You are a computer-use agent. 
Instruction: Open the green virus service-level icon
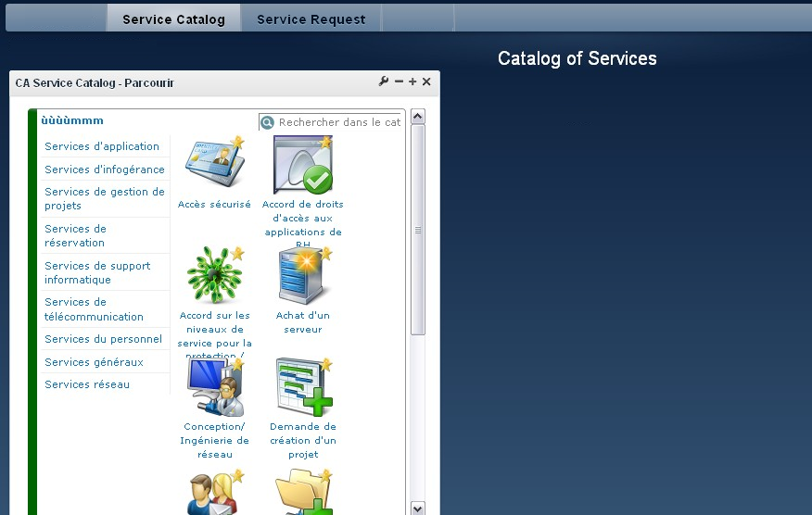point(214,275)
